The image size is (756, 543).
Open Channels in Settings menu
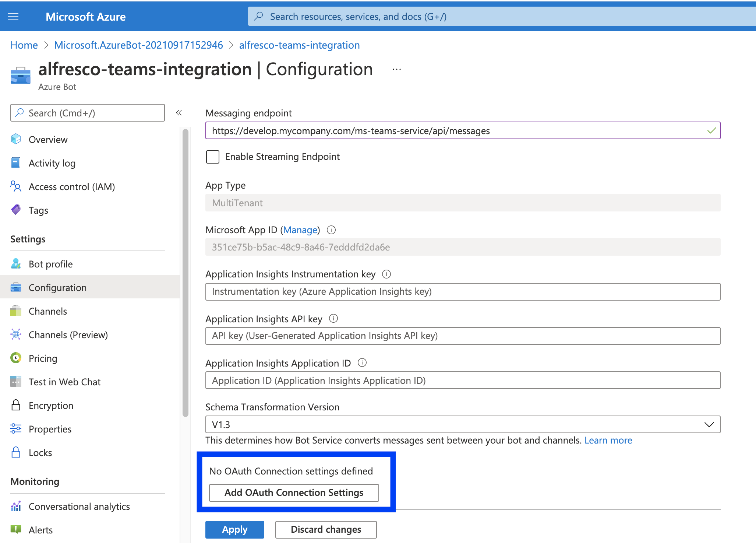(48, 311)
